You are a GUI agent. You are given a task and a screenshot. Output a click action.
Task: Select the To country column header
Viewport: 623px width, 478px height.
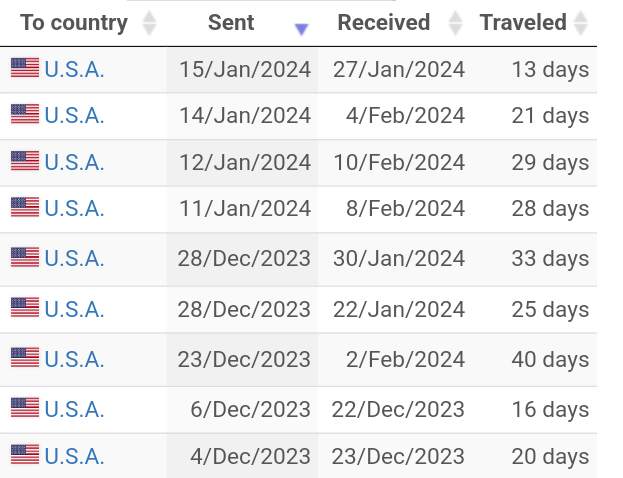[74, 23]
